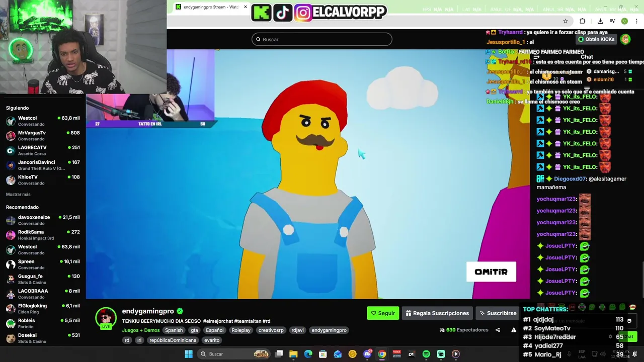Open Outlook mail from the taskbar
644x362 pixels.
pos(338,354)
